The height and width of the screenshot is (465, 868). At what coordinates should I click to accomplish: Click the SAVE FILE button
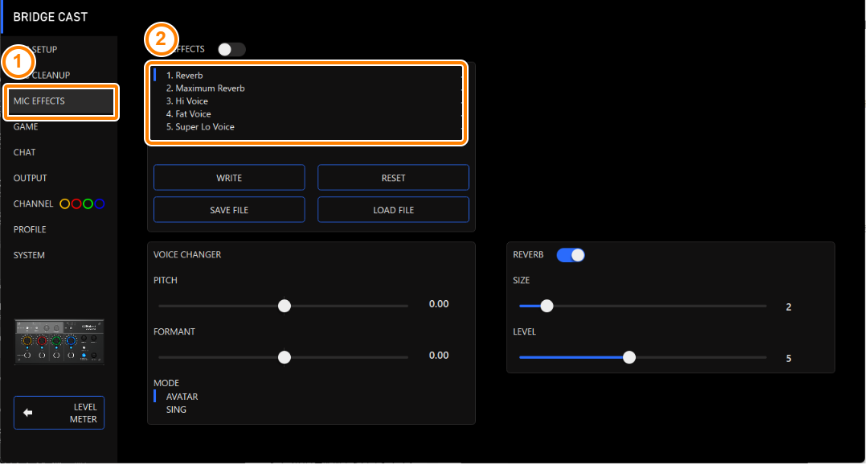[229, 210]
